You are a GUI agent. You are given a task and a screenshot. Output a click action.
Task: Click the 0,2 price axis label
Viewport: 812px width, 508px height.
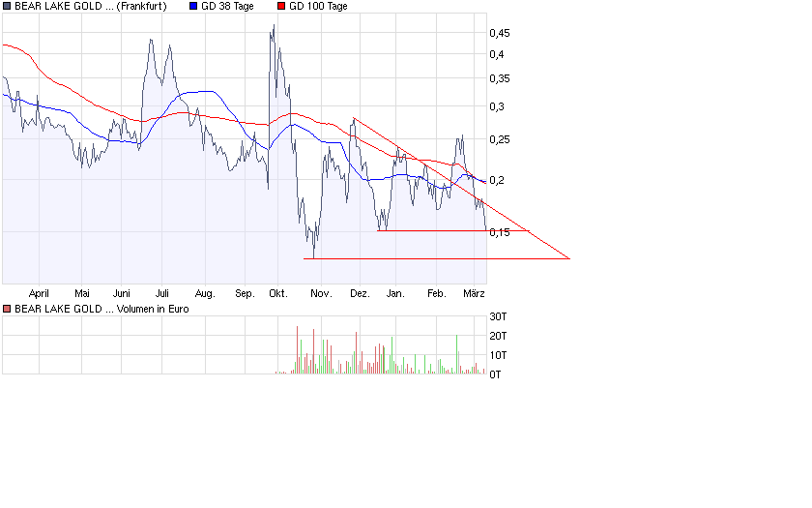pyautogui.click(x=497, y=180)
